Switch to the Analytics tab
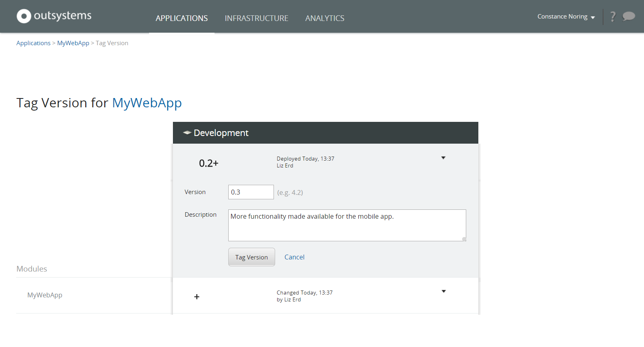Viewport: 644px width, 347px height. [325, 18]
